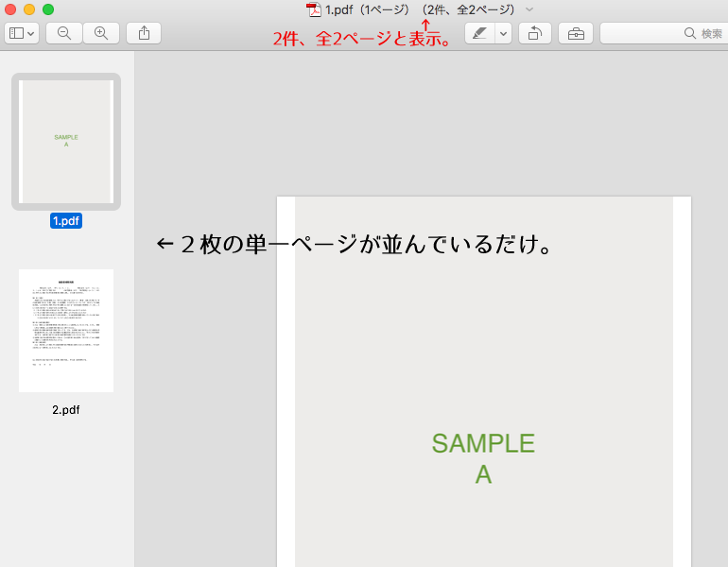Rotate the page with the rotate icon
The width and height of the screenshot is (728, 567).
pyautogui.click(x=535, y=33)
